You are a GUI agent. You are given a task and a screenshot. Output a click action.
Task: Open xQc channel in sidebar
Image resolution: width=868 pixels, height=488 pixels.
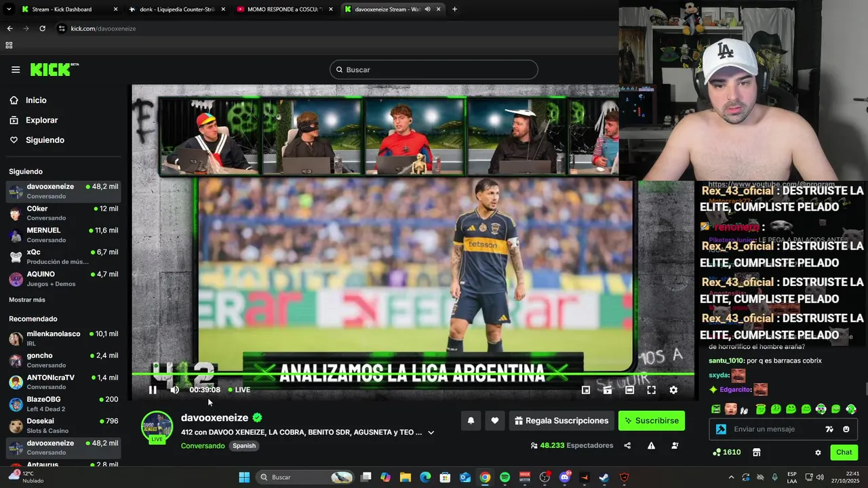64,257
